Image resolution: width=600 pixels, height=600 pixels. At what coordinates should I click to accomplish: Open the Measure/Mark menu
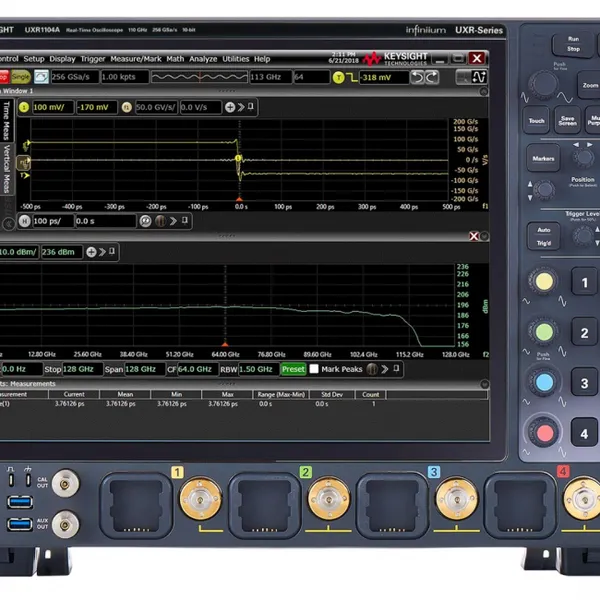point(136,59)
